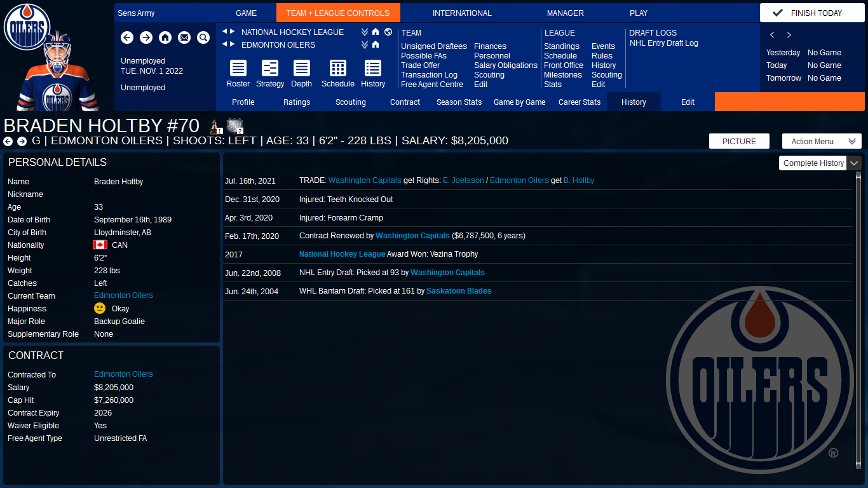Go to previous day in the calendar panel
Viewport: 868px width, 488px height.
tap(772, 35)
